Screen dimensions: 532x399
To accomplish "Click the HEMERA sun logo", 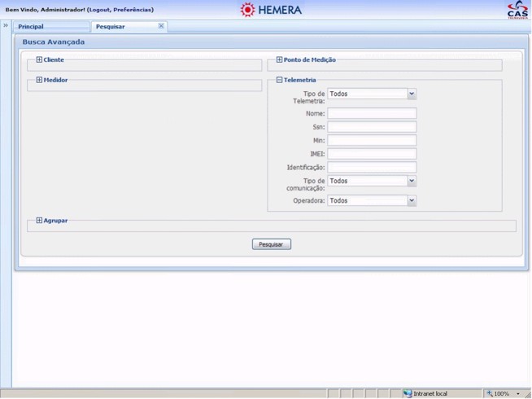I will click(x=247, y=10).
